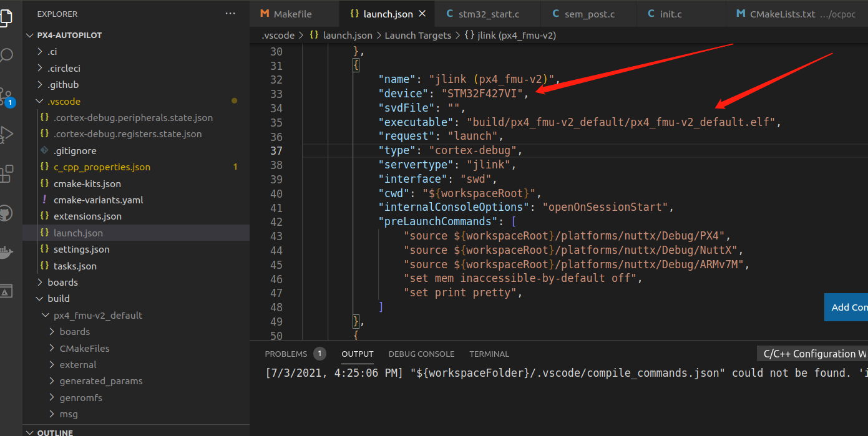Open the Search view in the activity bar
Viewport: 868px width, 436px height.
8,55
